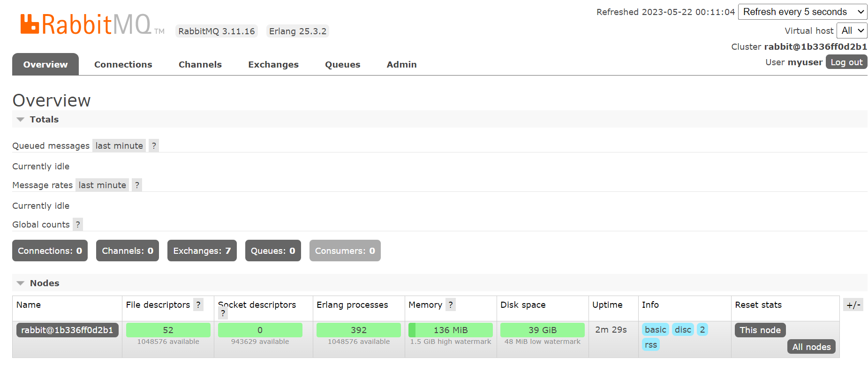The height and width of the screenshot is (365, 868).
Task: Open the Virtual host selector
Action: pyautogui.click(x=852, y=30)
